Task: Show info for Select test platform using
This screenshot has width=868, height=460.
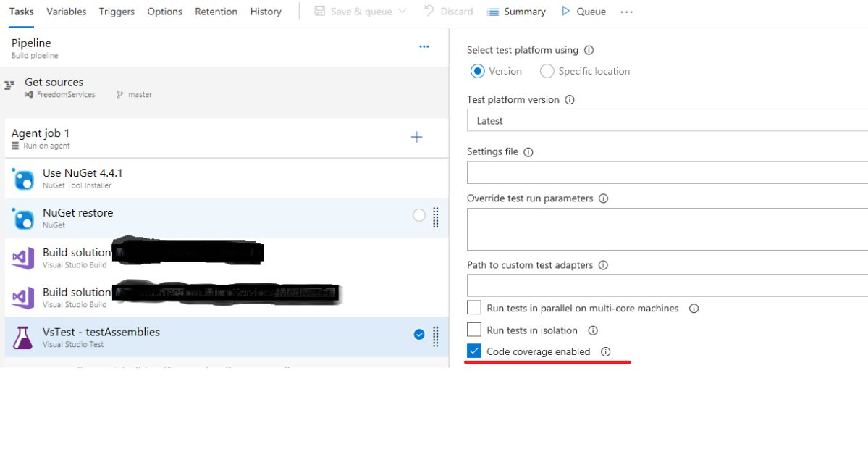Action: pos(589,50)
